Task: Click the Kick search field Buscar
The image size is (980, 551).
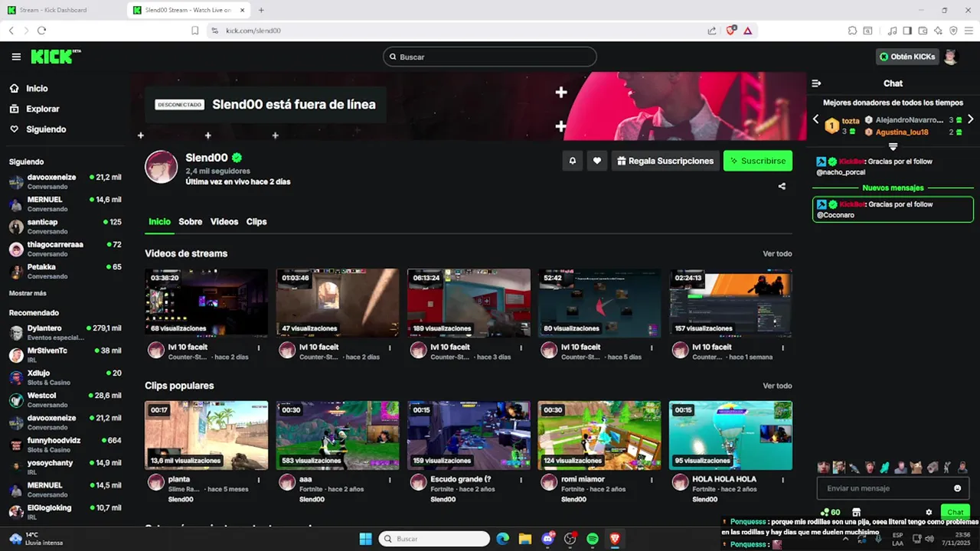Action: coord(490,57)
